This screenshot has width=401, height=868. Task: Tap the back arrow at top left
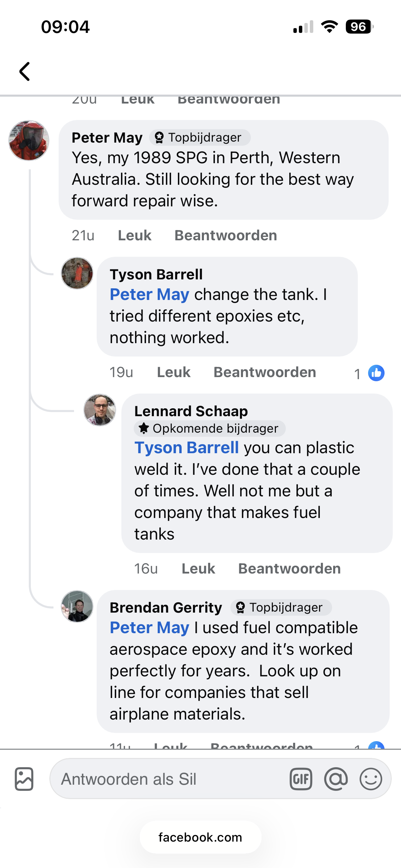click(x=25, y=72)
